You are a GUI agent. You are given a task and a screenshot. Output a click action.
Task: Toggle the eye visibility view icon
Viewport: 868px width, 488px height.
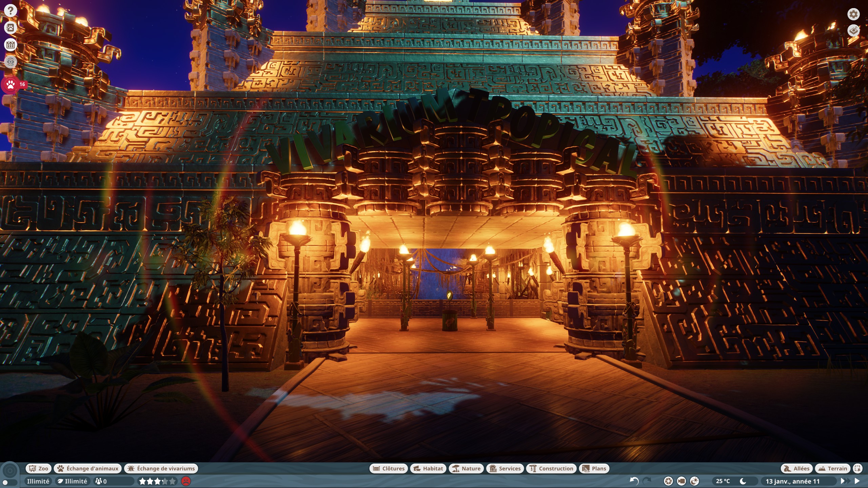(x=11, y=62)
